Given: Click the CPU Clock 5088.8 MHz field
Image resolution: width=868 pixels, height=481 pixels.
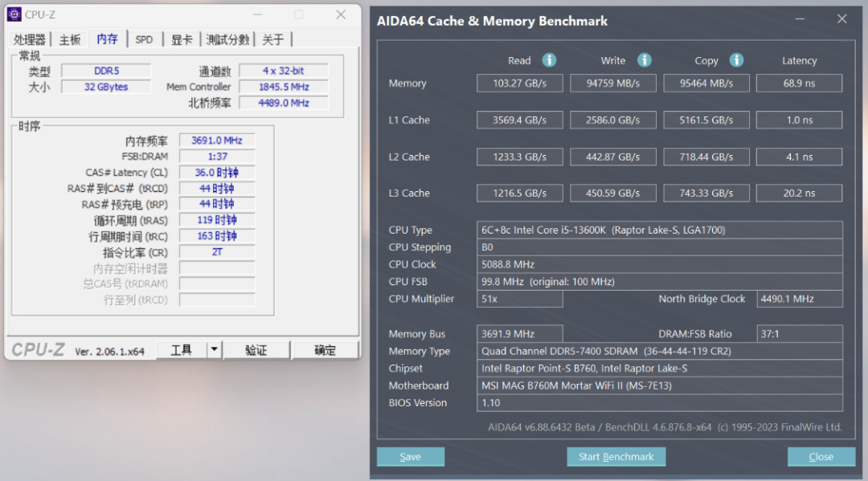Looking at the screenshot, I should tap(659, 264).
